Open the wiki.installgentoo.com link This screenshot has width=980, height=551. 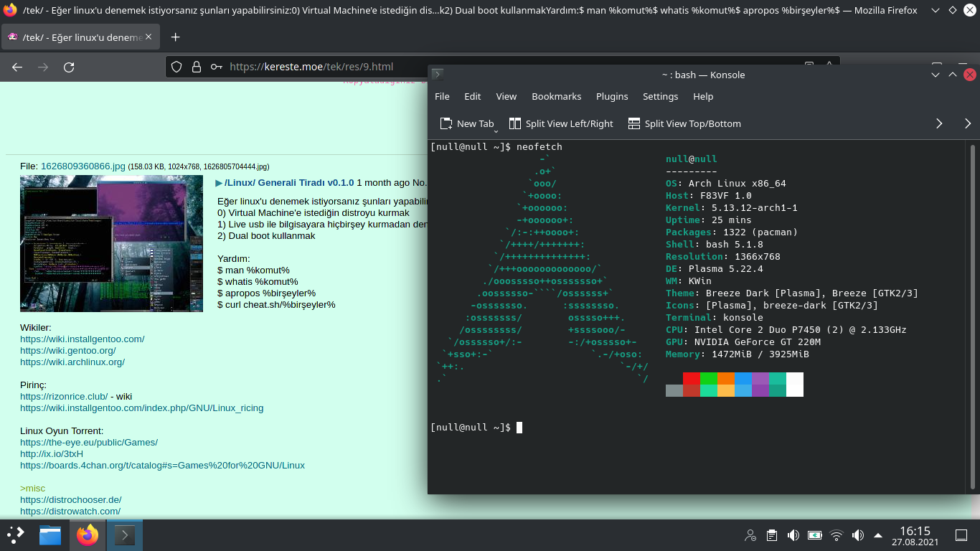point(82,339)
